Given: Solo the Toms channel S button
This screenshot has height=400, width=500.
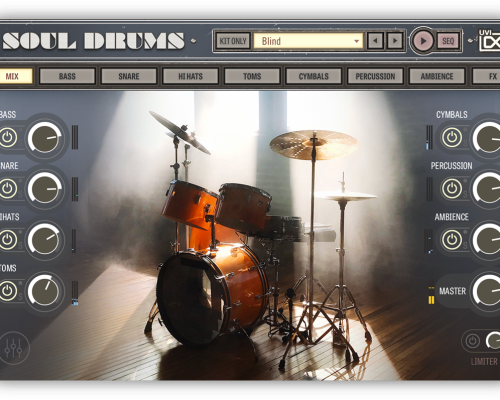Looking at the screenshot, I should (x=20, y=297).
